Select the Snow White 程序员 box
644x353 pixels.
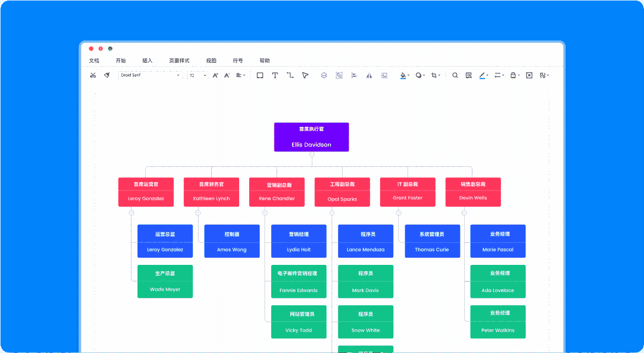tap(366, 322)
